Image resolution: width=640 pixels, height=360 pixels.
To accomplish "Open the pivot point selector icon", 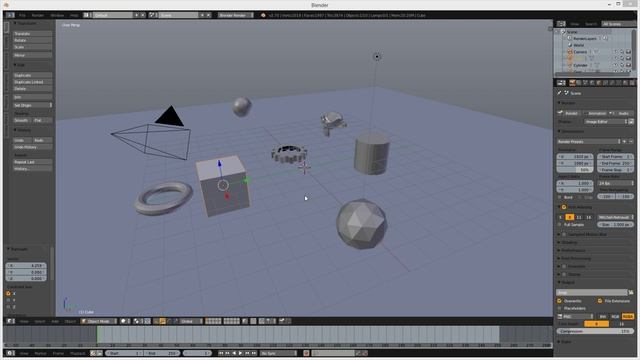I will pyautogui.click(x=138, y=321).
